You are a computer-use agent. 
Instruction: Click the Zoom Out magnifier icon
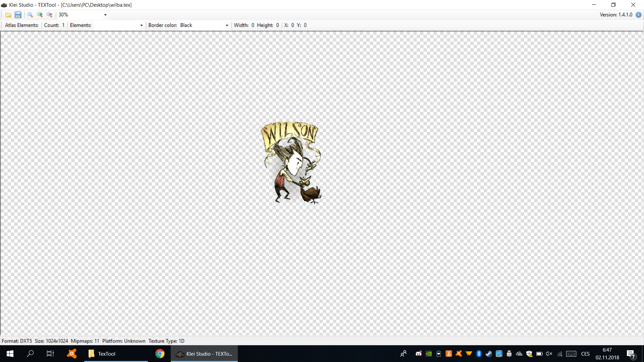49,15
